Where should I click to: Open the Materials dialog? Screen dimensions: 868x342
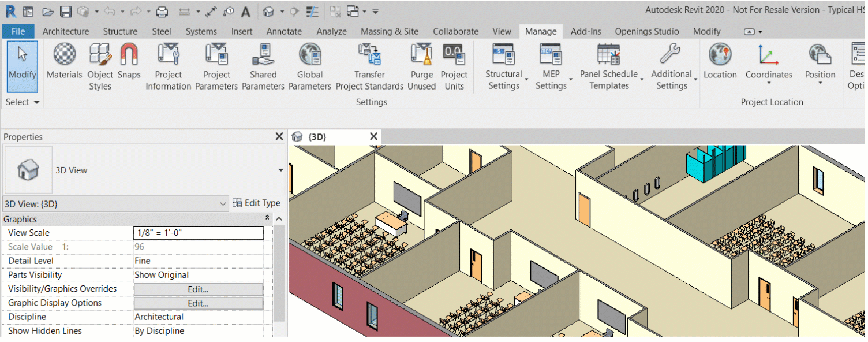[x=64, y=60]
